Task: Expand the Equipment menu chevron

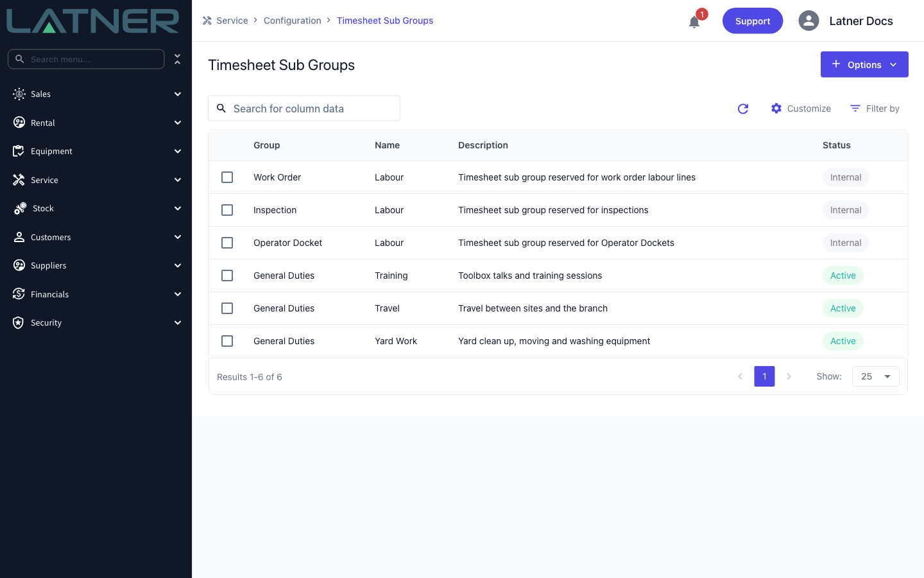Action: pos(178,151)
